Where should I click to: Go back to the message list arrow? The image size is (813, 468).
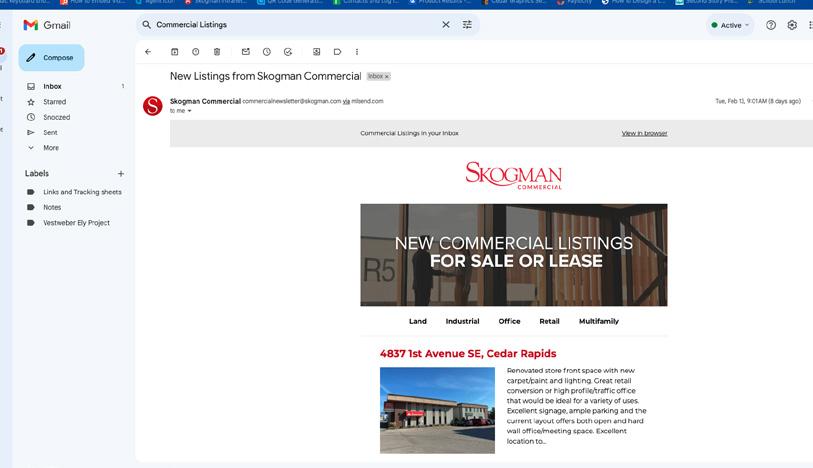pos(148,52)
